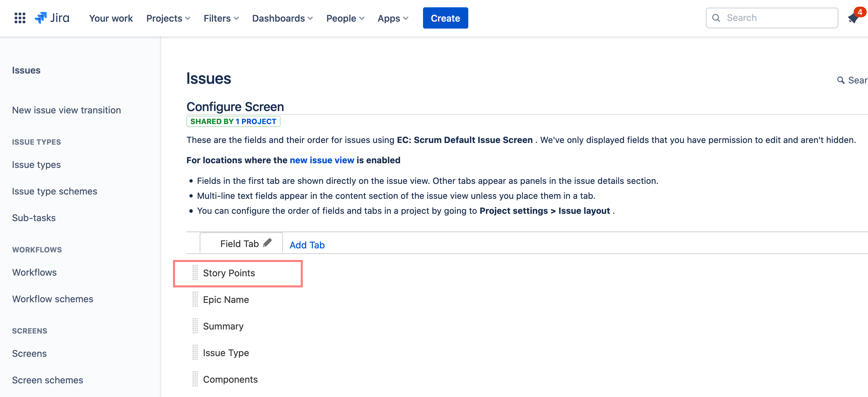Click the Summary field drag handle
Viewport: 868px width, 397px height.
195,326
